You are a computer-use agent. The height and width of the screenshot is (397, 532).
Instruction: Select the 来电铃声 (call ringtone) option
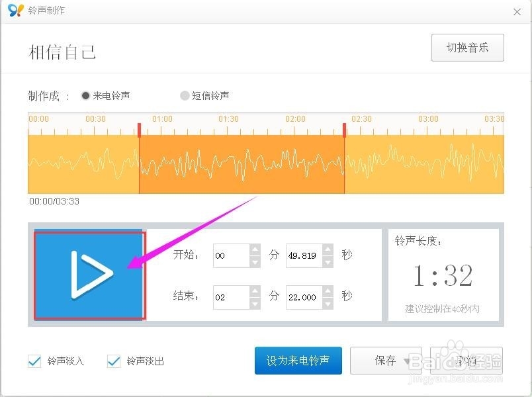86,95
